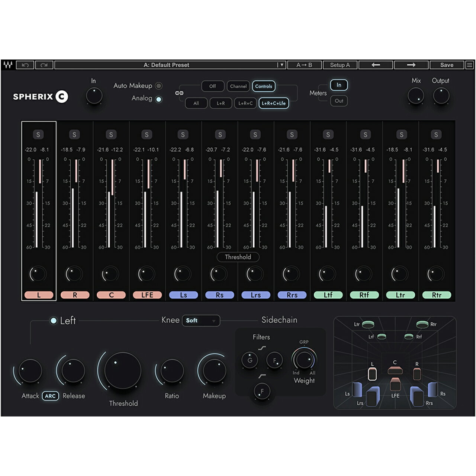Toggle Analog mode off
476x476 pixels.
click(x=158, y=100)
